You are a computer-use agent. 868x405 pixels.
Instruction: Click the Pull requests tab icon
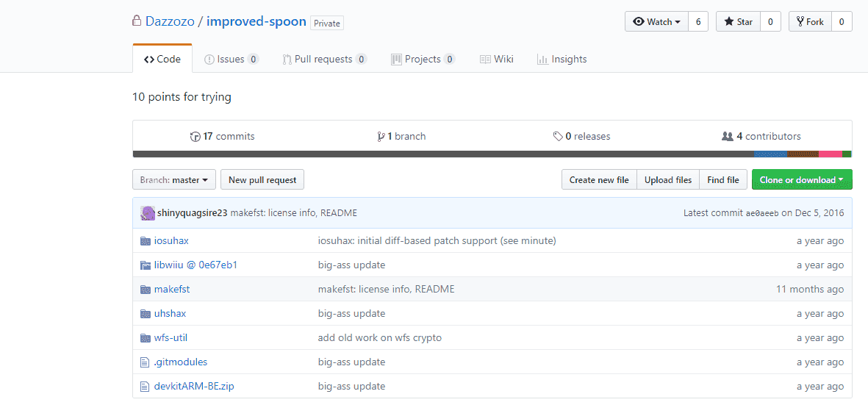(x=287, y=60)
